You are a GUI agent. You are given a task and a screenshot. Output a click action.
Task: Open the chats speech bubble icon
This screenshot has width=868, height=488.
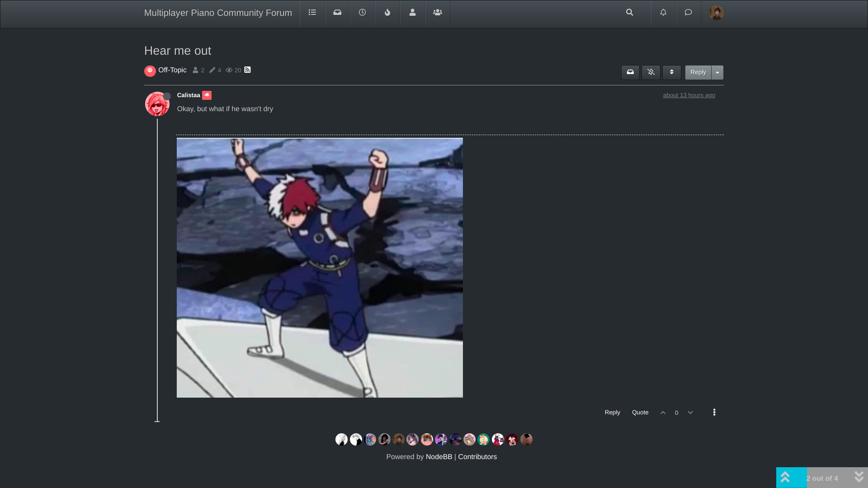pyautogui.click(x=689, y=13)
